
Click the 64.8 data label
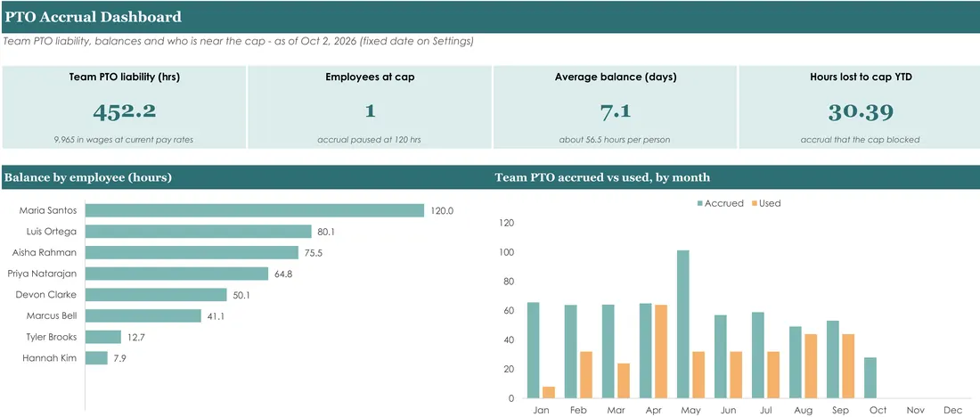pyautogui.click(x=283, y=274)
